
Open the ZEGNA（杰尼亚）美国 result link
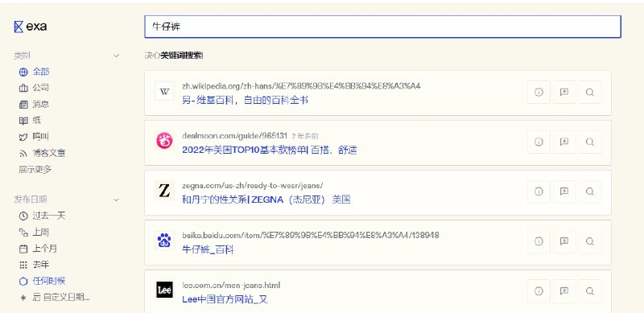click(x=266, y=200)
